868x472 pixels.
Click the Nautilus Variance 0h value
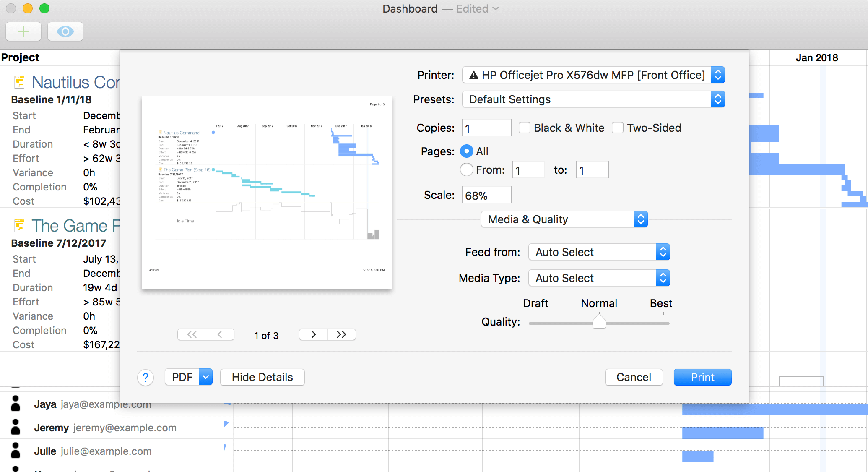point(89,172)
